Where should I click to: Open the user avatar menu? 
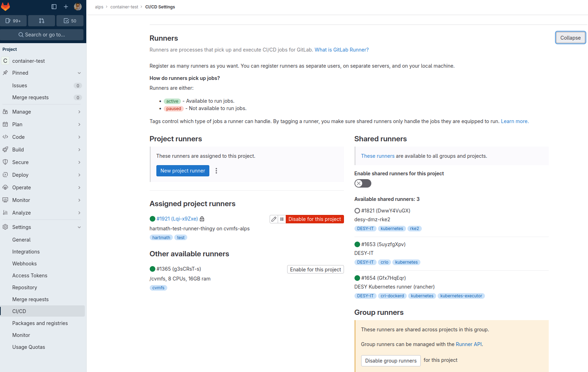pos(78,7)
